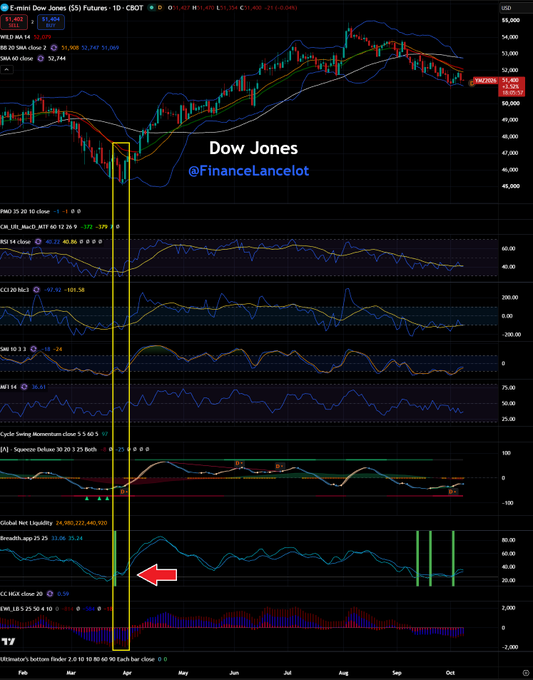Click the D marker near April on Squeeze pane
This screenshot has height=680, width=533.
pos(124,492)
